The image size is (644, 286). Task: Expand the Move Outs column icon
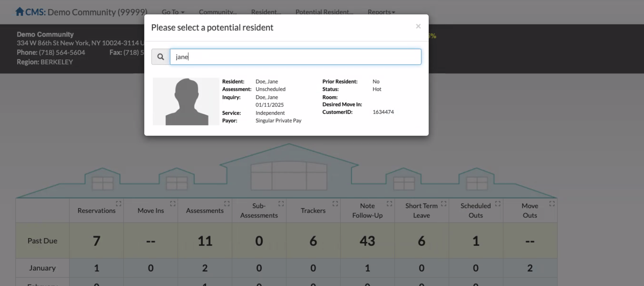click(552, 203)
